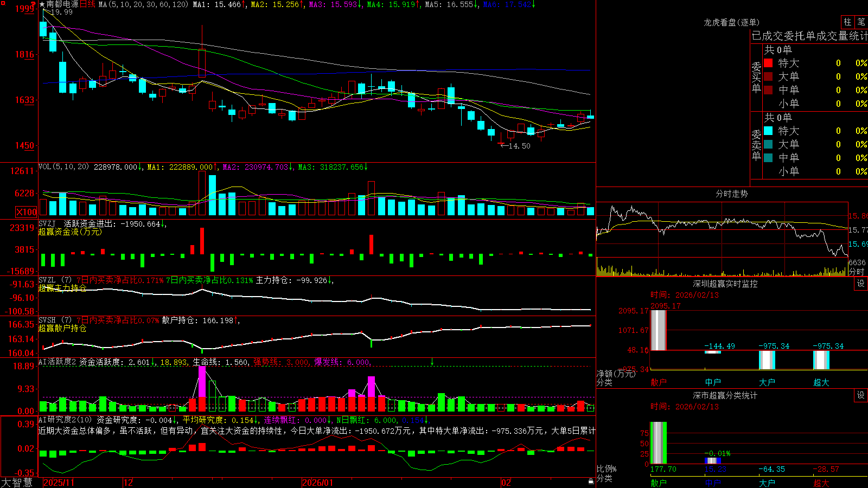Click the -144.49 中户 net value

(x=719, y=346)
